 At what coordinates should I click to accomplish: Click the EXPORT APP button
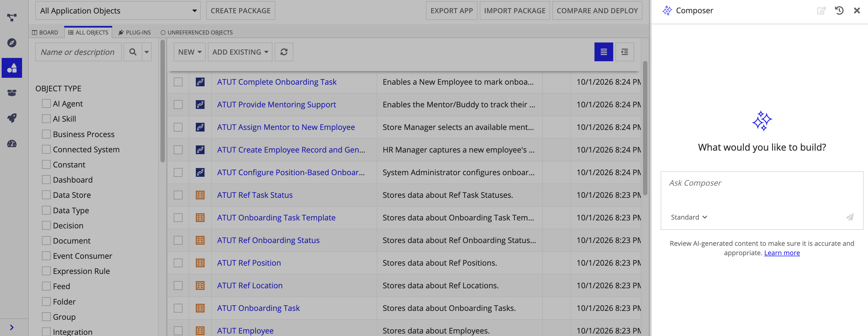coord(452,10)
